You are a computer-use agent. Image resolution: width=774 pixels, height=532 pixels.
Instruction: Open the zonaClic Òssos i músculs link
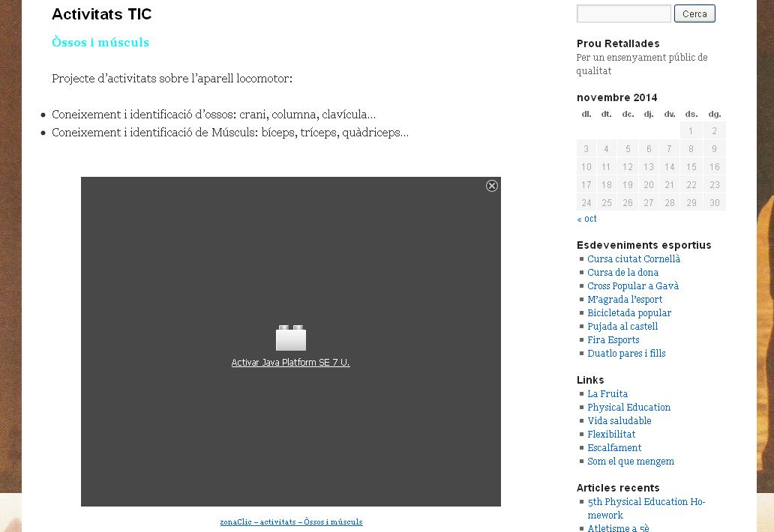click(291, 522)
